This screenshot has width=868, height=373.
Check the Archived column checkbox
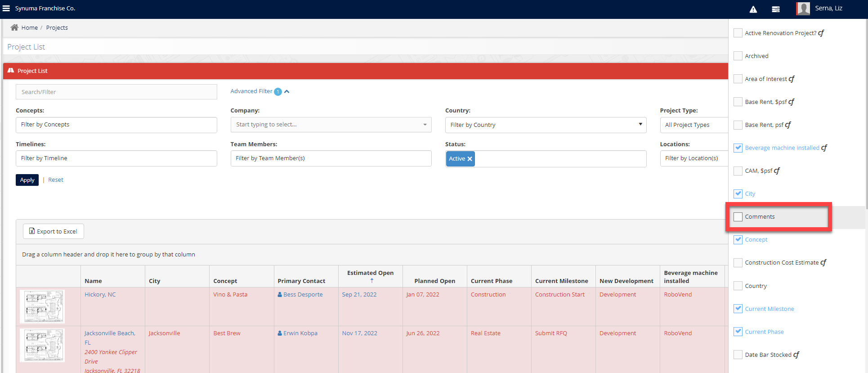pyautogui.click(x=738, y=56)
